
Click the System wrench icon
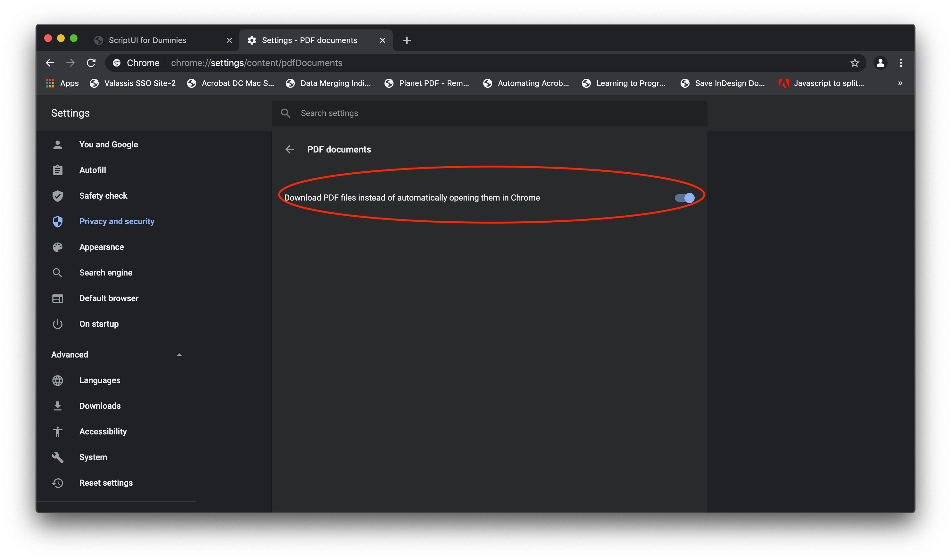(57, 457)
